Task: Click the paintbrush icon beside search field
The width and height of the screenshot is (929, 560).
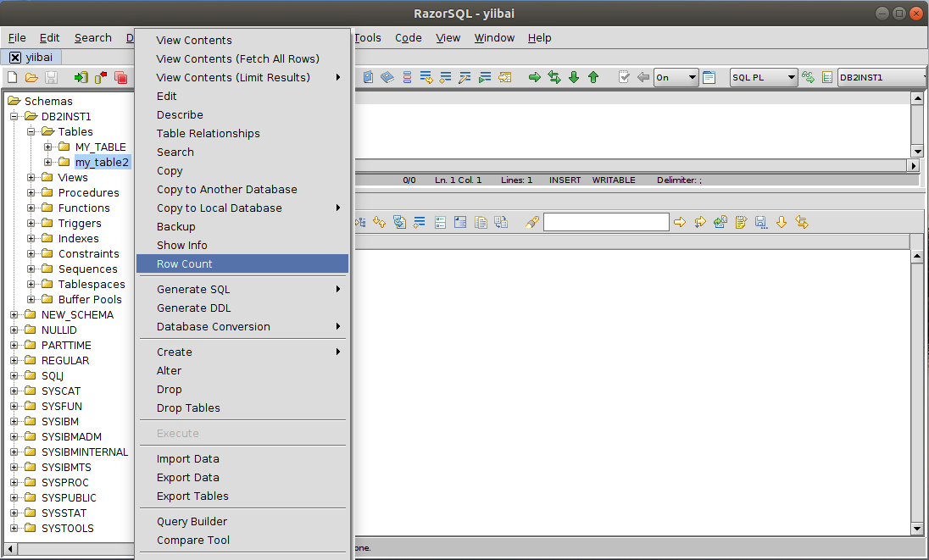Action: point(531,222)
